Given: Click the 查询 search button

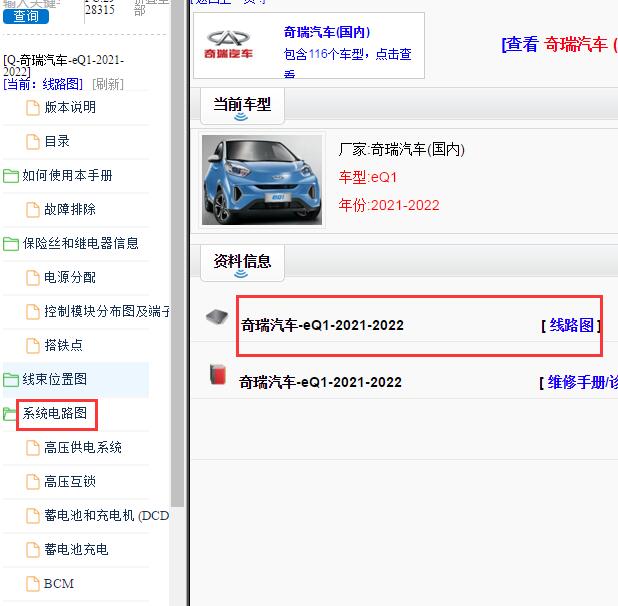Looking at the screenshot, I should point(26,16).
